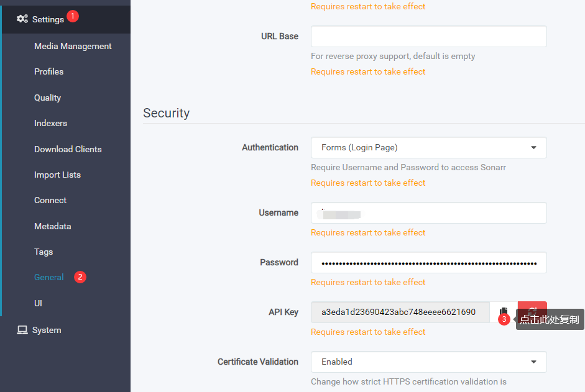This screenshot has width=585, height=392.
Task: Go to Profiles settings
Action: click(49, 71)
